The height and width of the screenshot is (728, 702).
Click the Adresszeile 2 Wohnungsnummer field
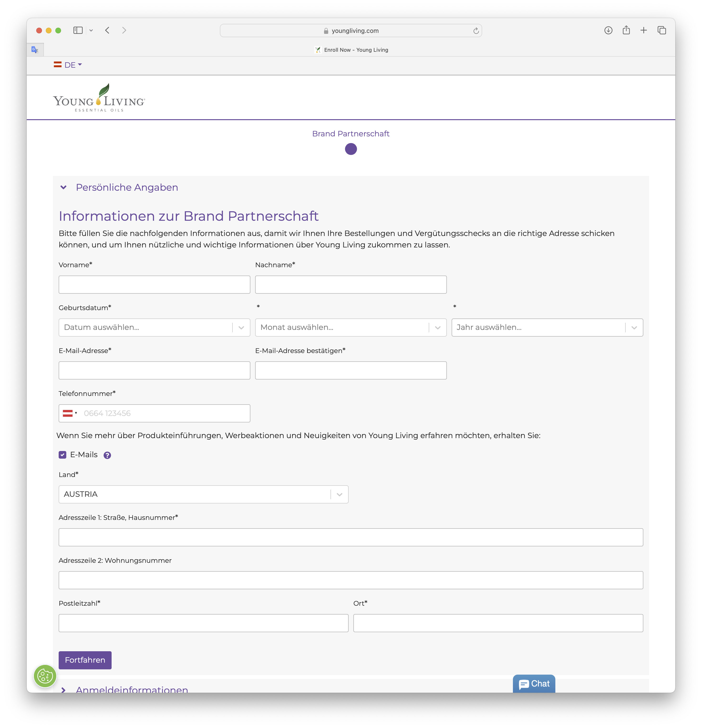(x=351, y=580)
